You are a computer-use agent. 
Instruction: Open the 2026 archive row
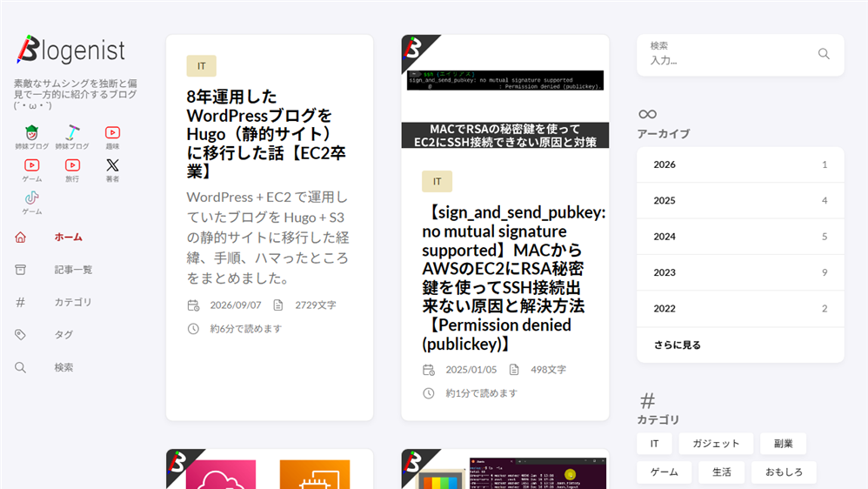741,164
